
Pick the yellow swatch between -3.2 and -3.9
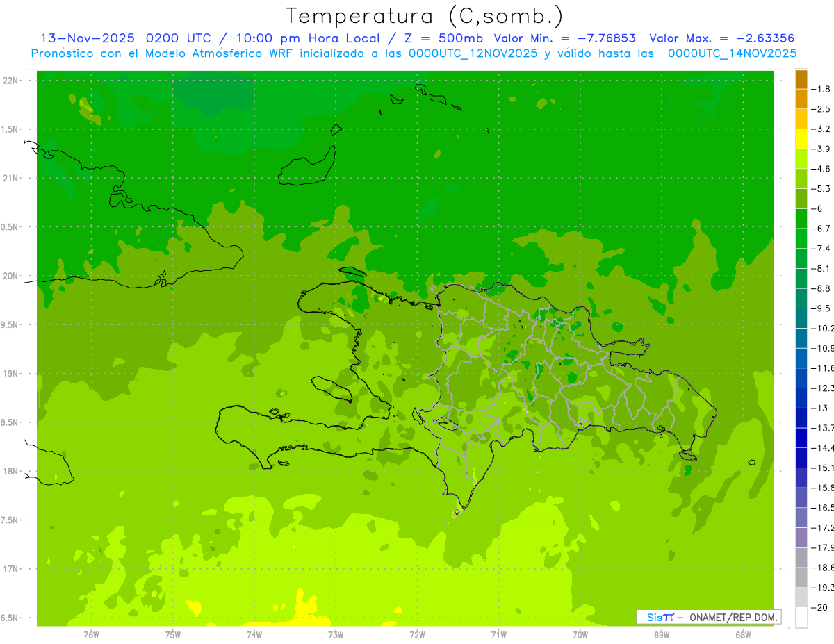801,139
